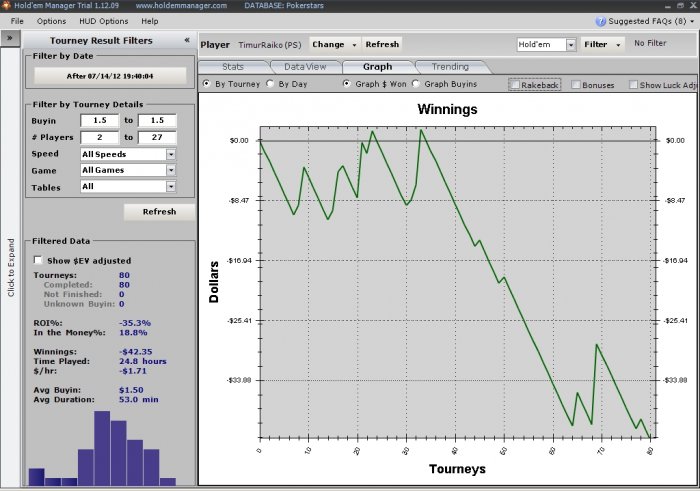The height and width of the screenshot is (491, 700).
Task: Click the minimum Buyin input field
Action: [100, 121]
